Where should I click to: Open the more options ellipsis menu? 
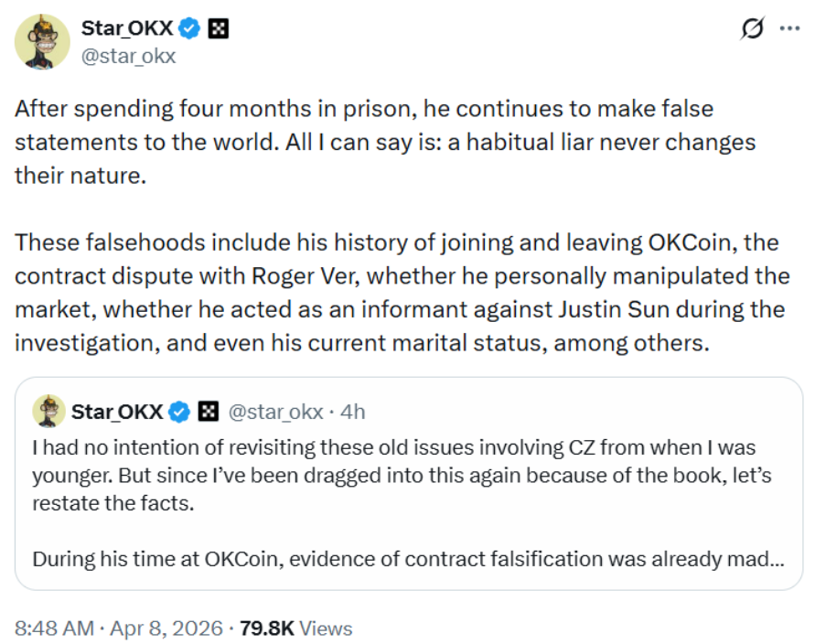(x=788, y=28)
